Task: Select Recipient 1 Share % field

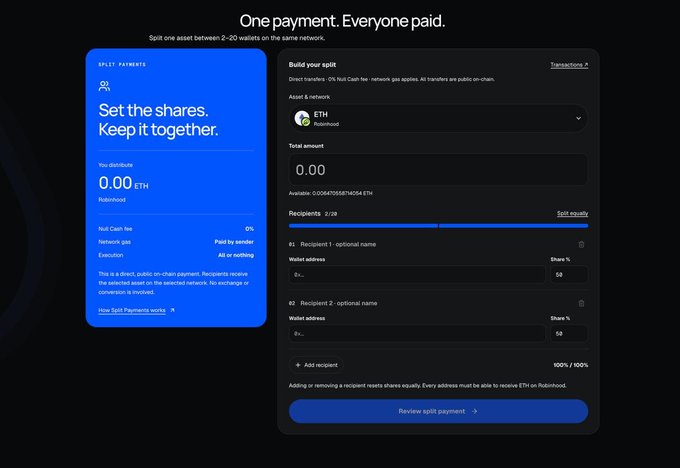Action: [x=569, y=275]
